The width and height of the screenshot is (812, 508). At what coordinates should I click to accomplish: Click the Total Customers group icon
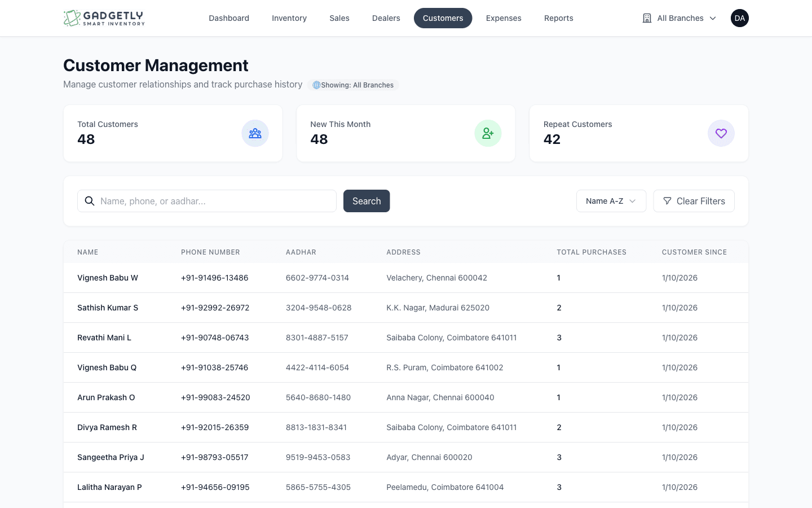point(255,133)
